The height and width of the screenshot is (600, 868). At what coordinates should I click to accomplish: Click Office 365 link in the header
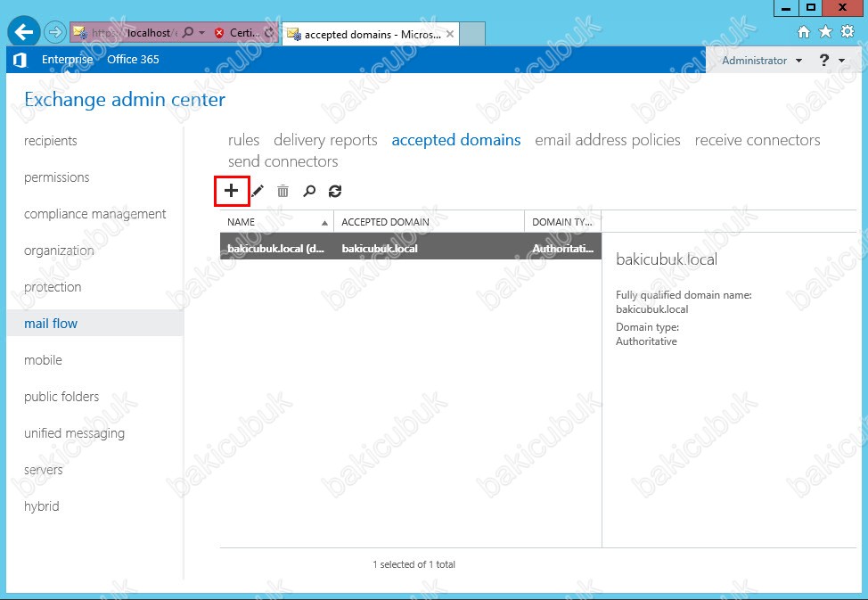(x=133, y=59)
